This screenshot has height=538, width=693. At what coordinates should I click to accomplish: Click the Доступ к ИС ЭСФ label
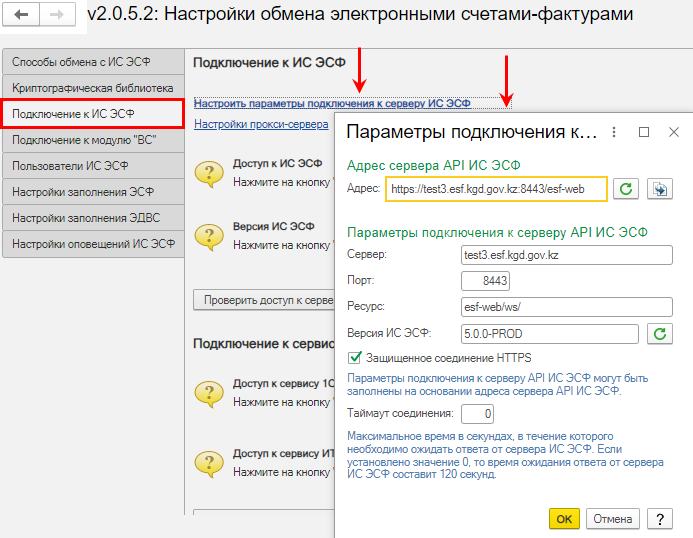tap(278, 164)
